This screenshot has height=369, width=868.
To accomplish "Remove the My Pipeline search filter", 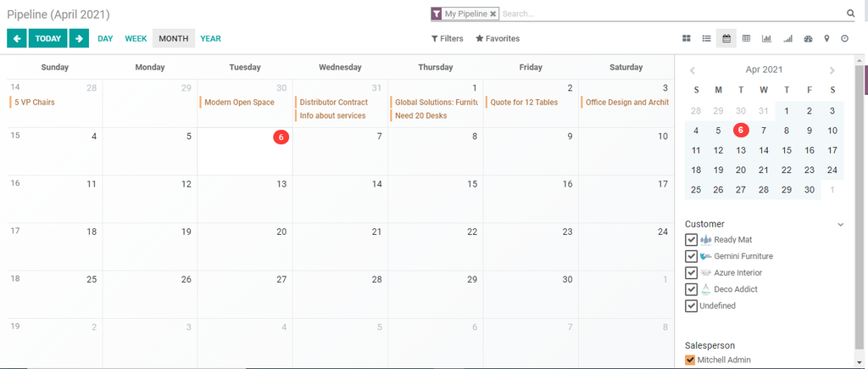I will pos(493,14).
